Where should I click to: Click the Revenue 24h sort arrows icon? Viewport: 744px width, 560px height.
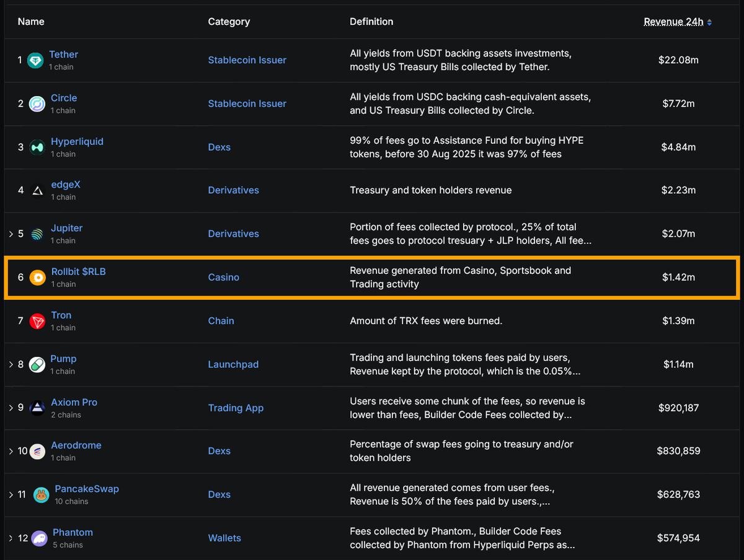pyautogui.click(x=709, y=22)
